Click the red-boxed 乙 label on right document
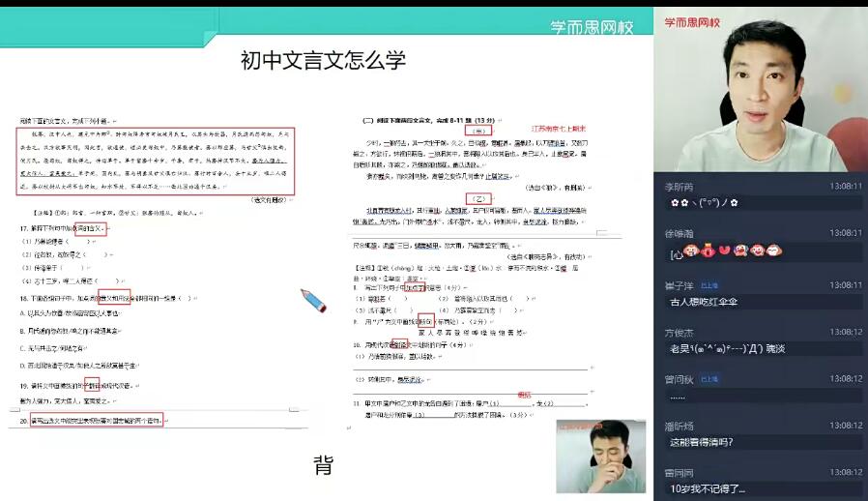Viewport: 868px width, 501px height. [478, 198]
